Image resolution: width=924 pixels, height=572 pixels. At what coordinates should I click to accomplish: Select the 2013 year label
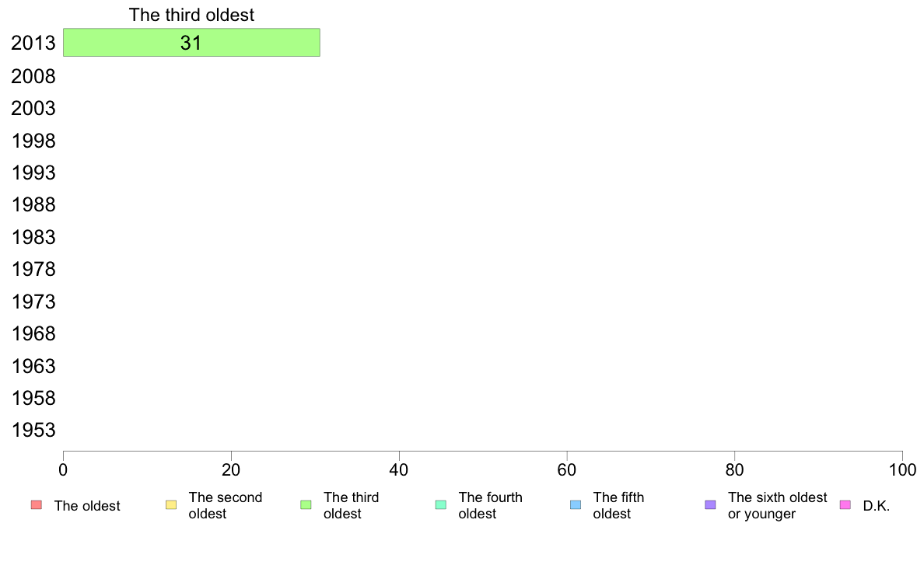33,43
